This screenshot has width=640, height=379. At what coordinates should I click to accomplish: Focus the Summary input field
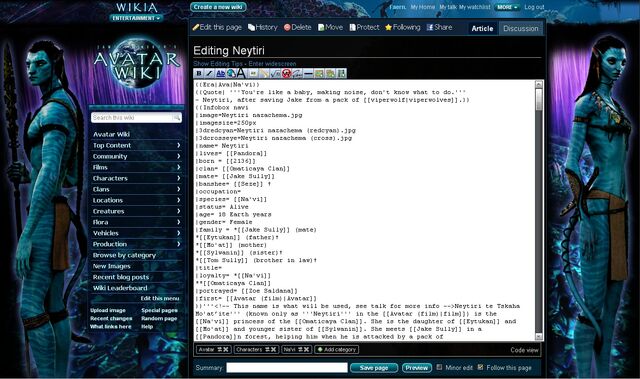coord(287,368)
